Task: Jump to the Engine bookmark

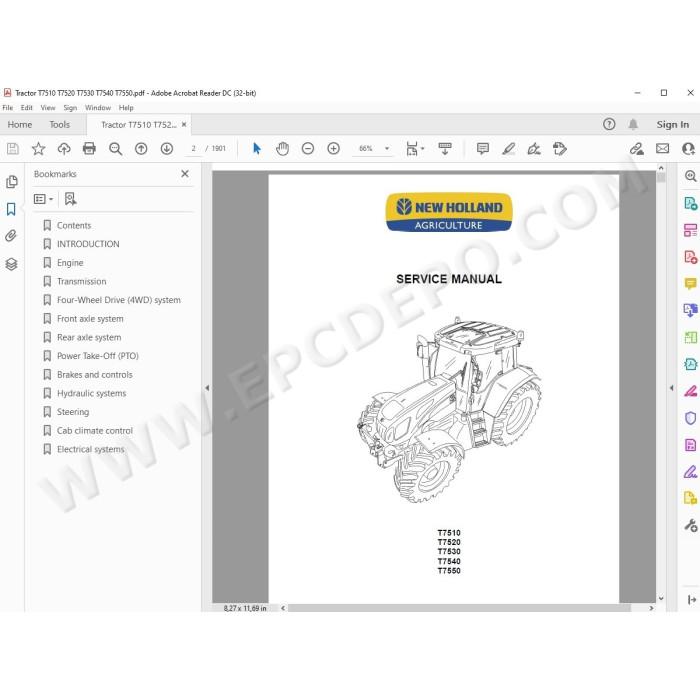Action: (70, 263)
